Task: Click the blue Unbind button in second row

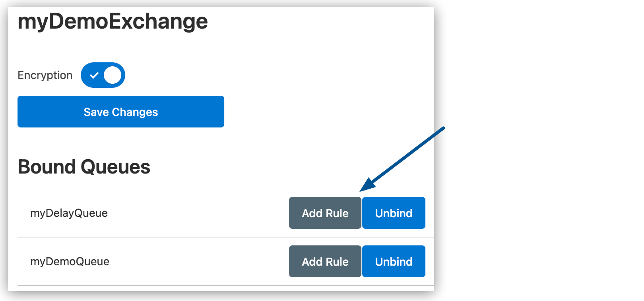Action: tap(393, 261)
